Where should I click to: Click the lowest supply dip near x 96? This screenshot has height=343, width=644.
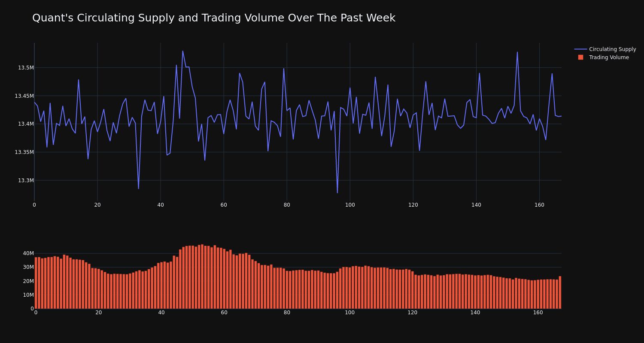[x=337, y=193]
